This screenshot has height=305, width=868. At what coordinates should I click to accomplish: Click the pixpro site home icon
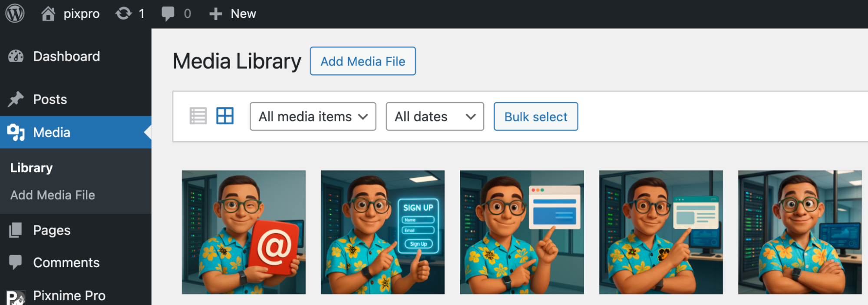(x=48, y=13)
